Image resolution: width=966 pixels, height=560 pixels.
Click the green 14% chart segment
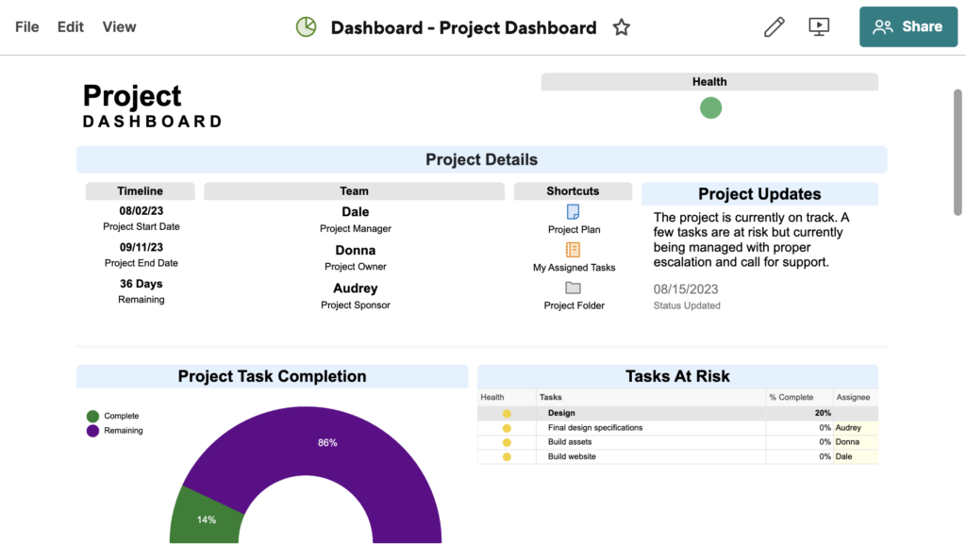tap(206, 519)
